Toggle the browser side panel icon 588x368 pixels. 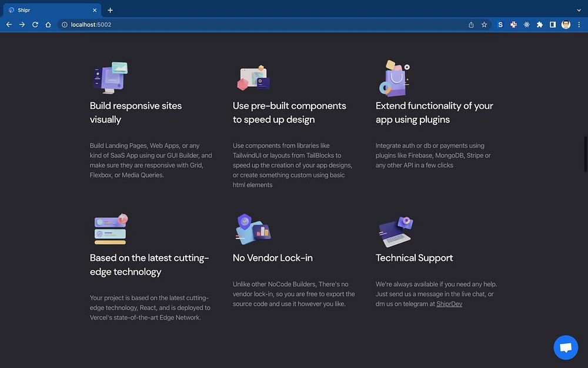coord(552,24)
